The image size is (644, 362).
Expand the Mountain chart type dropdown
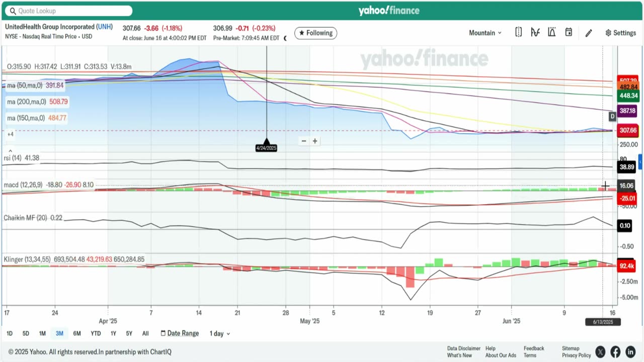[x=485, y=33]
